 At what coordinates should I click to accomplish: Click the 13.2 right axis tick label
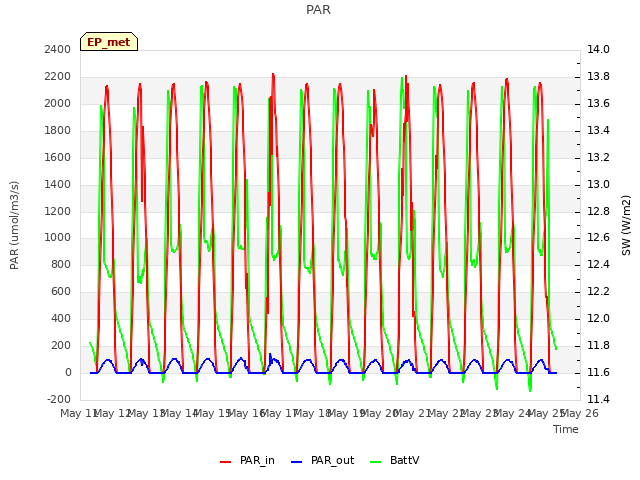pos(598,157)
